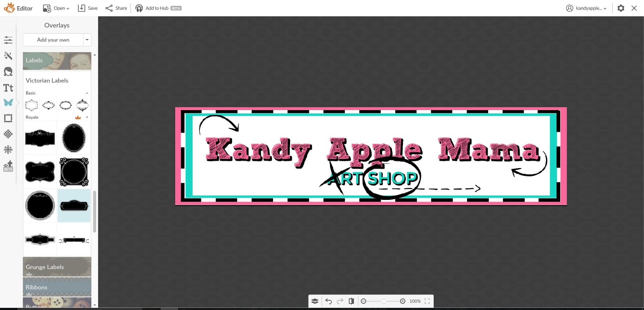Open the Ribbons category

tap(57, 287)
